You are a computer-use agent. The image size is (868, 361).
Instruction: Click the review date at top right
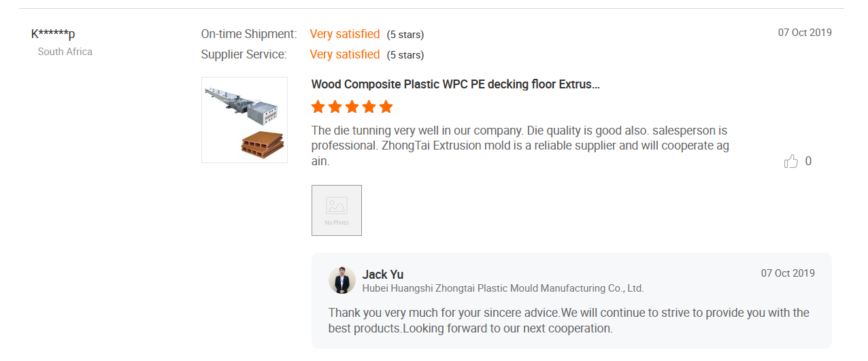[x=805, y=33]
